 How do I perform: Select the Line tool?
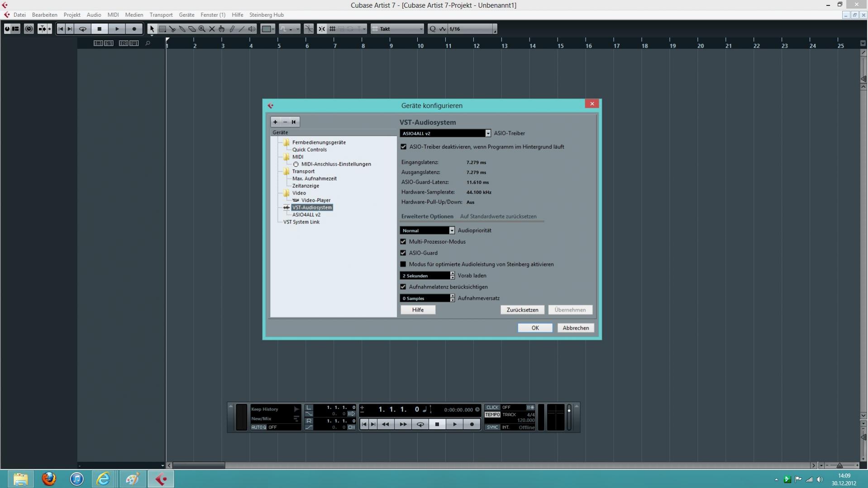[242, 29]
